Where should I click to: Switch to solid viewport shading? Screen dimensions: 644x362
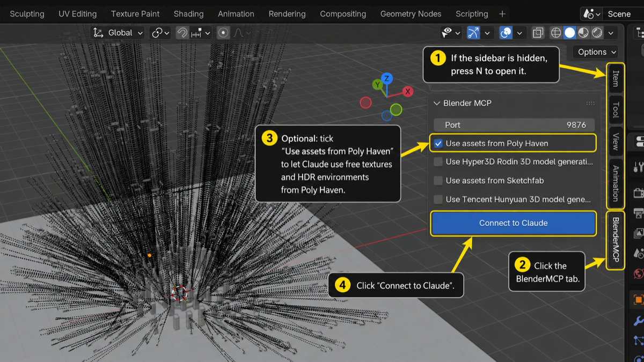570,33
